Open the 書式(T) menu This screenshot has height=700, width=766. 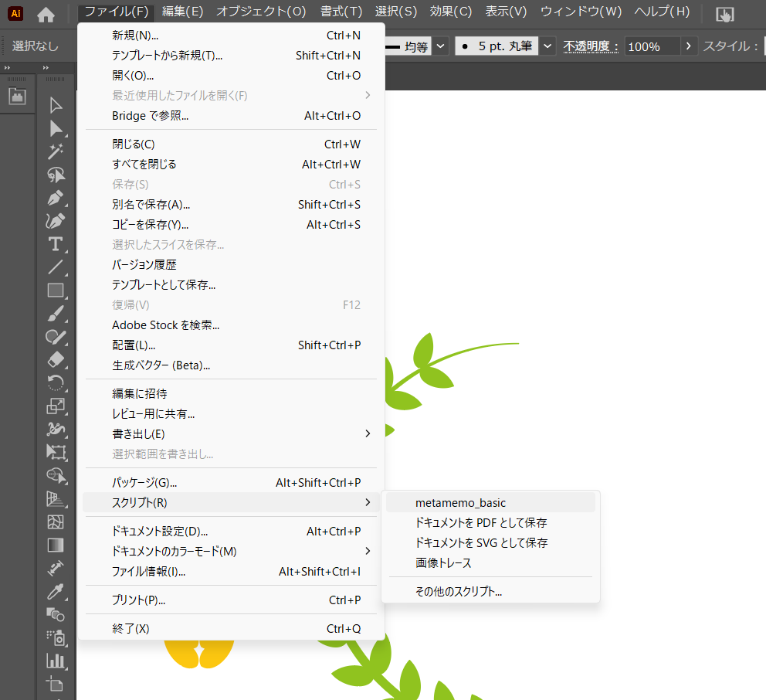tap(341, 12)
